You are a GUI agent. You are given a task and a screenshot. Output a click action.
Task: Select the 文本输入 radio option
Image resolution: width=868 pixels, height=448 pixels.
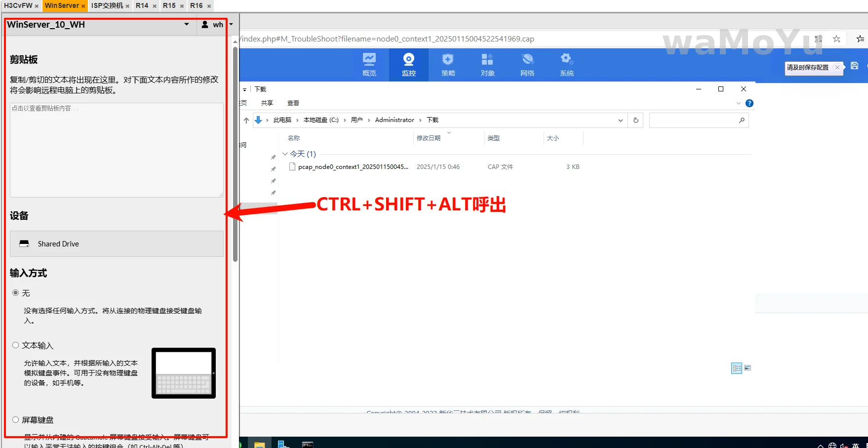tap(16, 345)
